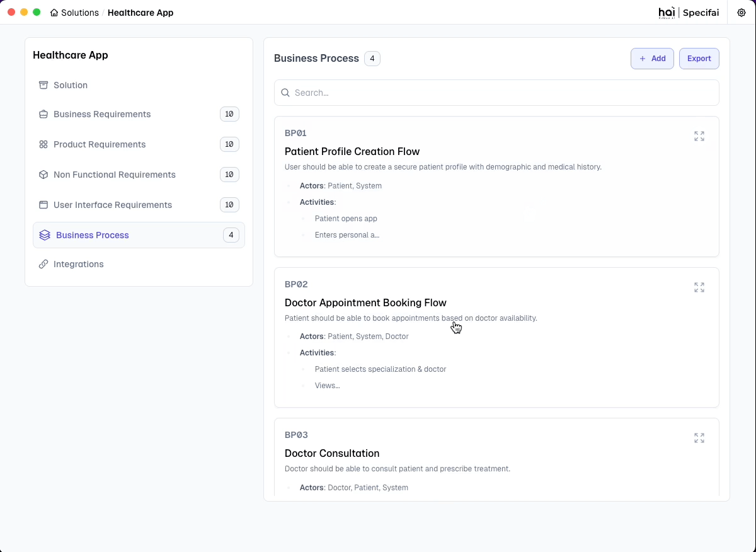This screenshot has height=552, width=756.
Task: Click the Business Process page heading
Action: pyautogui.click(x=316, y=59)
